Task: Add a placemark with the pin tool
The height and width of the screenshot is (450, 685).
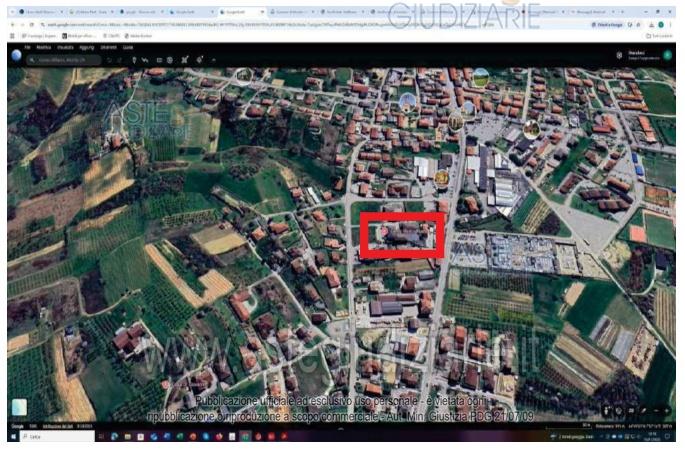Action: pyautogui.click(x=135, y=60)
